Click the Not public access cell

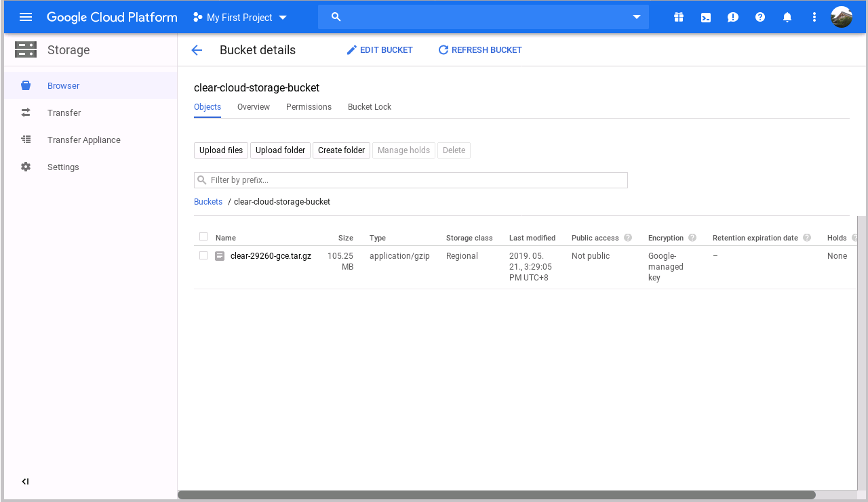pyautogui.click(x=591, y=256)
